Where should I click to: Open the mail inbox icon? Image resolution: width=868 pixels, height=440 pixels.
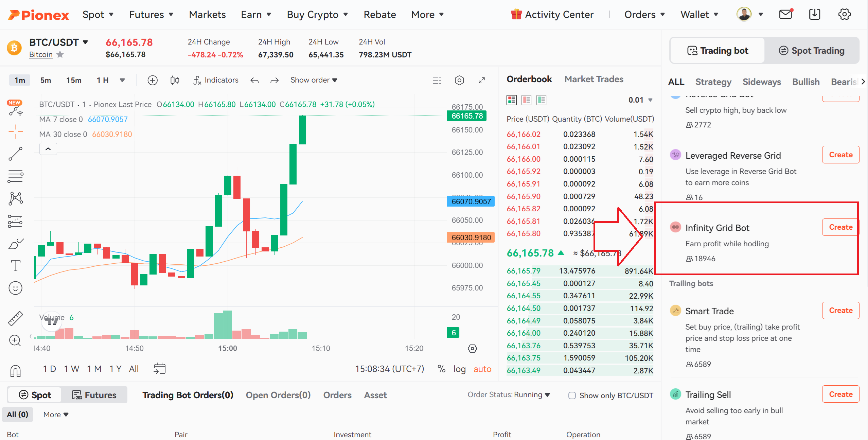[x=785, y=14]
